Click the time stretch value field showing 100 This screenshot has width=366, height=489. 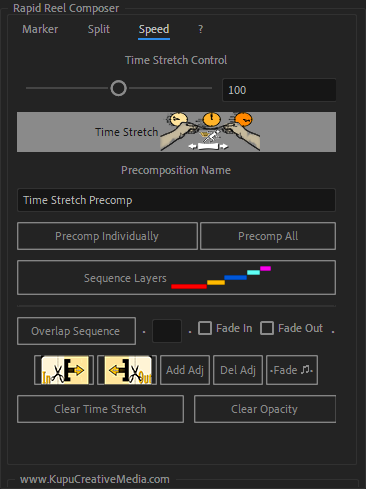click(279, 90)
